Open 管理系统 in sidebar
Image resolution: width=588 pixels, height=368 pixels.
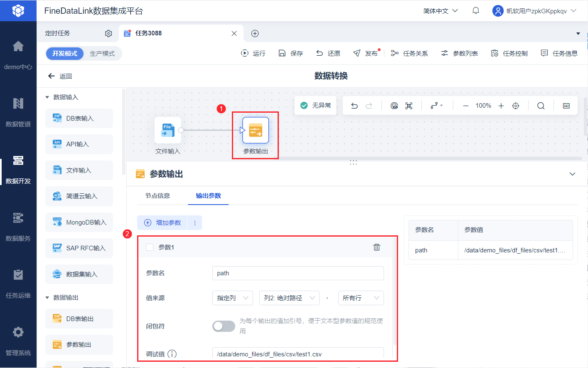18,341
